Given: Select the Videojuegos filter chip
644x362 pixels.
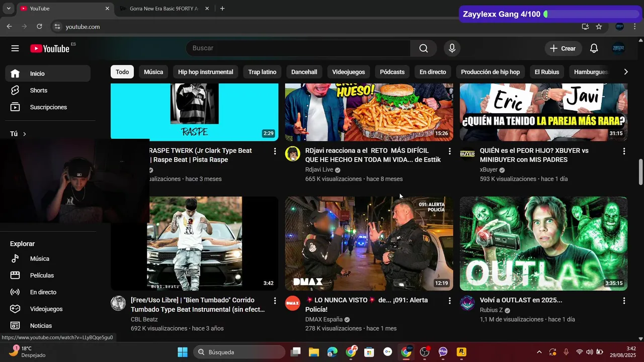Looking at the screenshot, I should (x=348, y=72).
